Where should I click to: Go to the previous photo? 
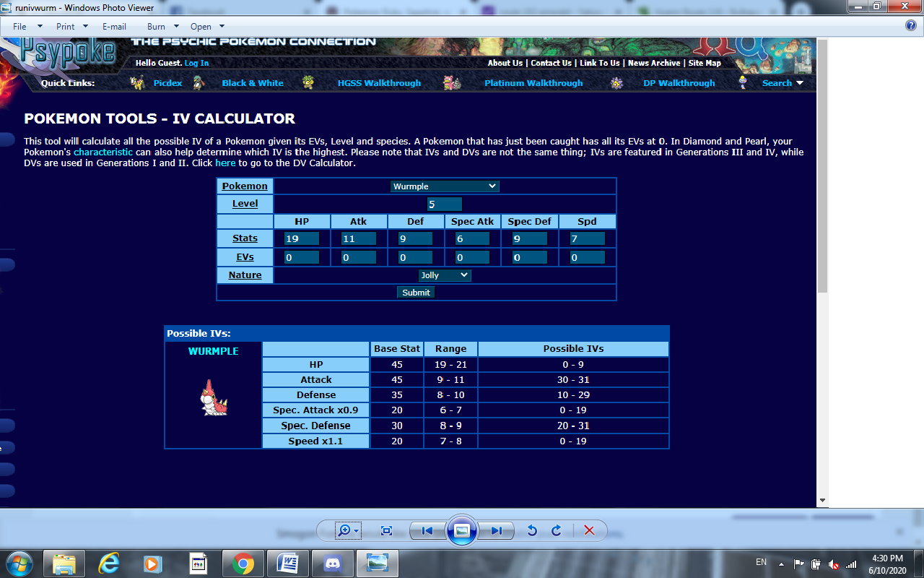(427, 531)
